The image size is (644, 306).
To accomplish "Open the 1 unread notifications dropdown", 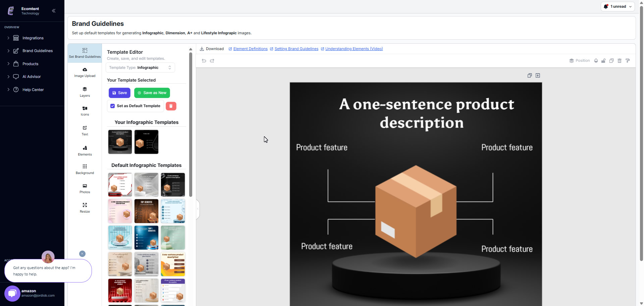I will pos(618,6).
